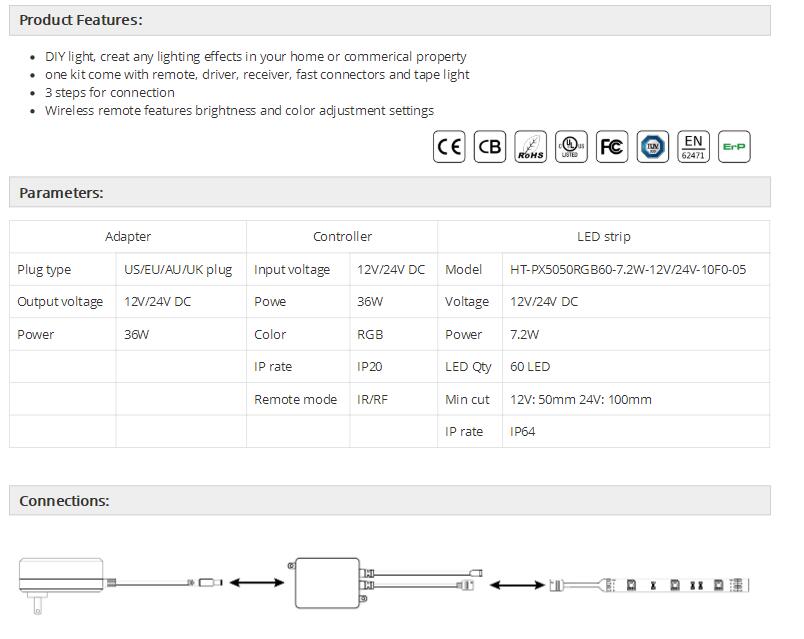The width and height of the screenshot is (804, 639).
Task: Click the CB certification badge
Action: tap(490, 147)
